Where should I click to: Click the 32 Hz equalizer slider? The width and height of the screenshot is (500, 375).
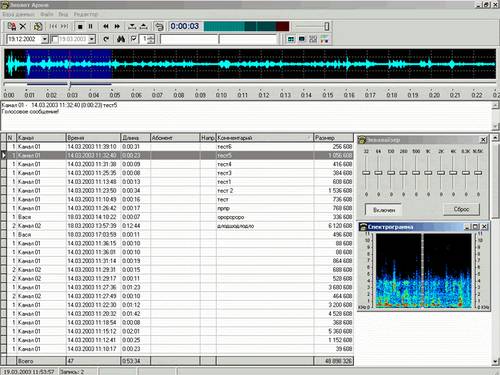pos(366,173)
